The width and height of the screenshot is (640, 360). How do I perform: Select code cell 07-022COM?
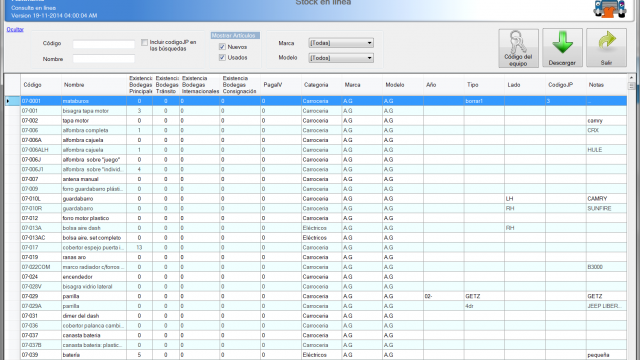[41, 267]
